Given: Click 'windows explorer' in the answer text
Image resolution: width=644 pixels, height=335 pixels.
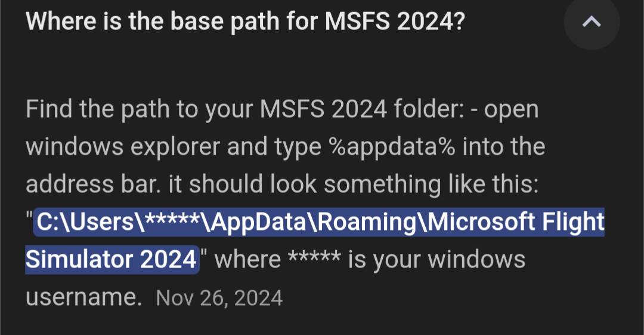Looking at the screenshot, I should [123, 147].
